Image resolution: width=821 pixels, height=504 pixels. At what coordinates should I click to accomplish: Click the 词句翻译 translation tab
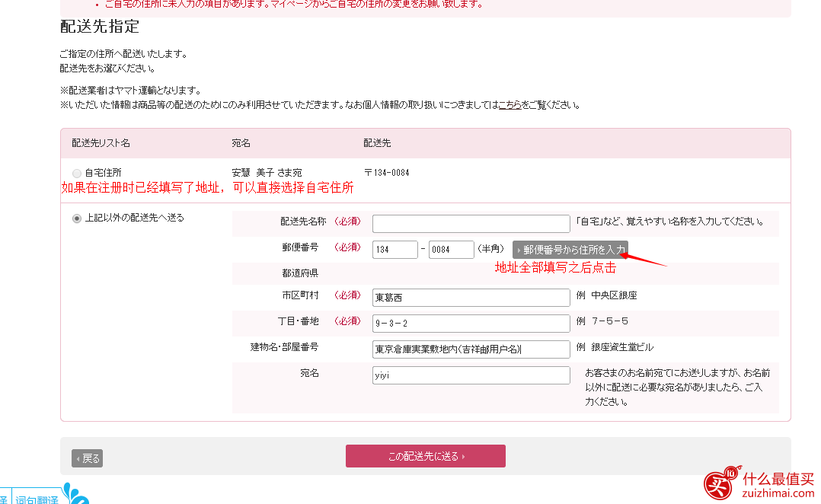pyautogui.click(x=37, y=499)
